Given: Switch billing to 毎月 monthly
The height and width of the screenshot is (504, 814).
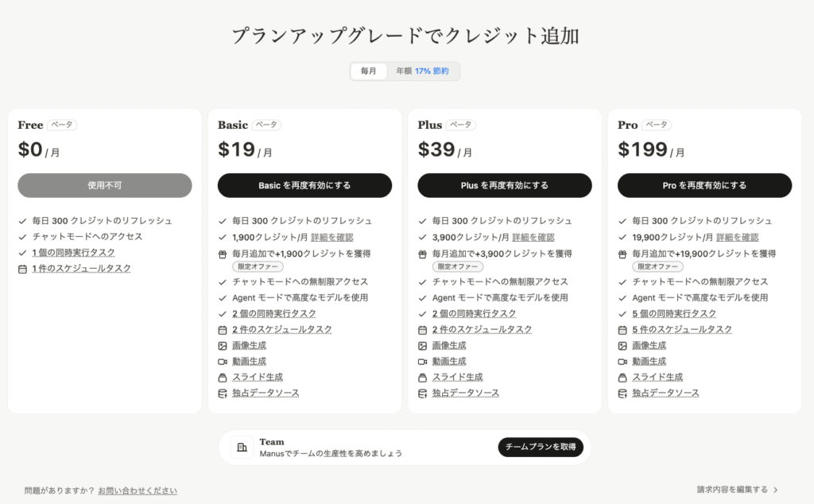Looking at the screenshot, I should click(x=369, y=71).
